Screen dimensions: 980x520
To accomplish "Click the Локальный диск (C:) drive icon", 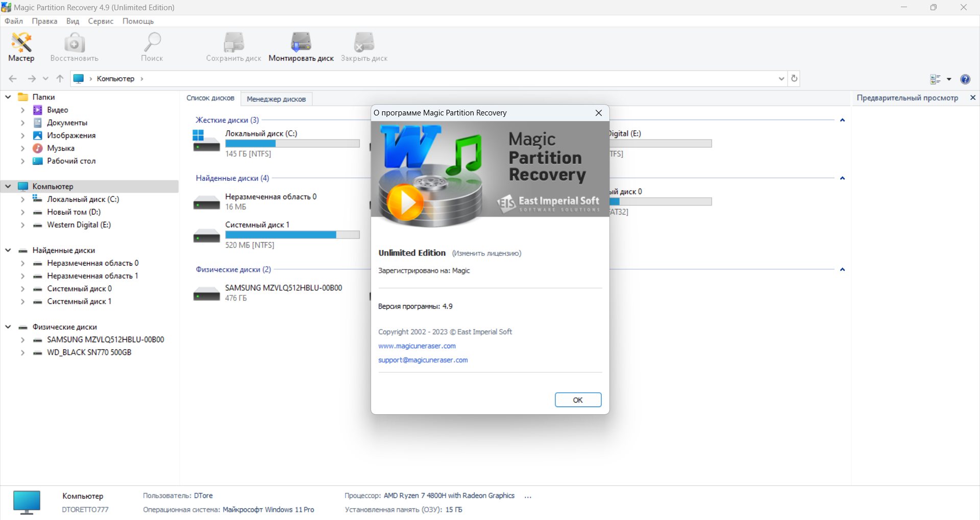I will click(x=206, y=141).
